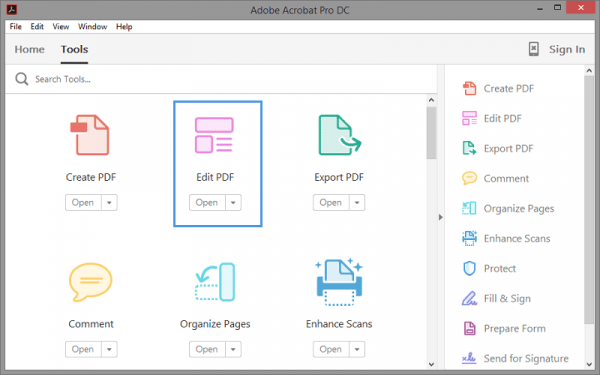Click the large Export PDF tool icon
600x375 pixels.
pyautogui.click(x=339, y=135)
